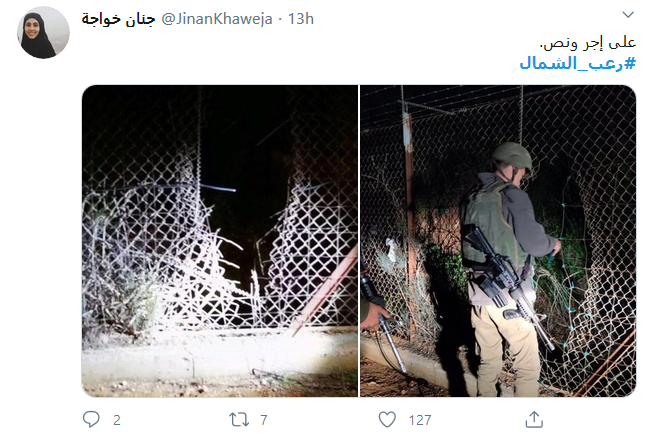Like the tweet with the heart icon

[x=387, y=420]
